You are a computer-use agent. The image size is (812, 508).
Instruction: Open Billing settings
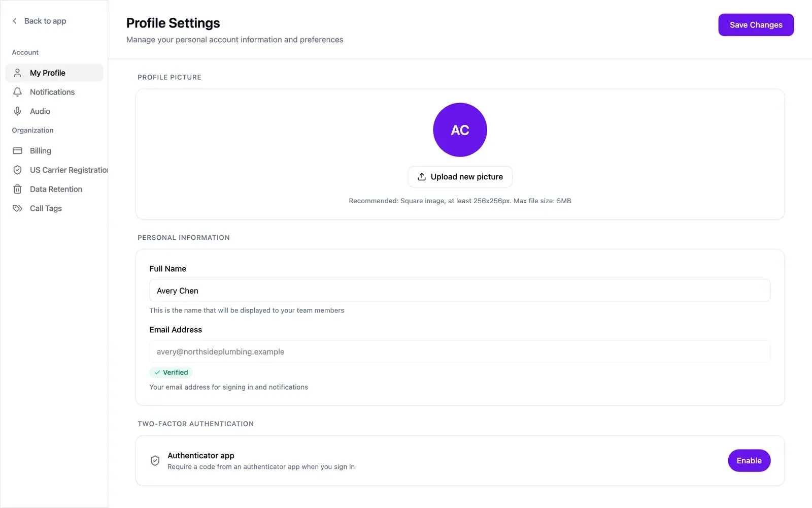click(54, 151)
